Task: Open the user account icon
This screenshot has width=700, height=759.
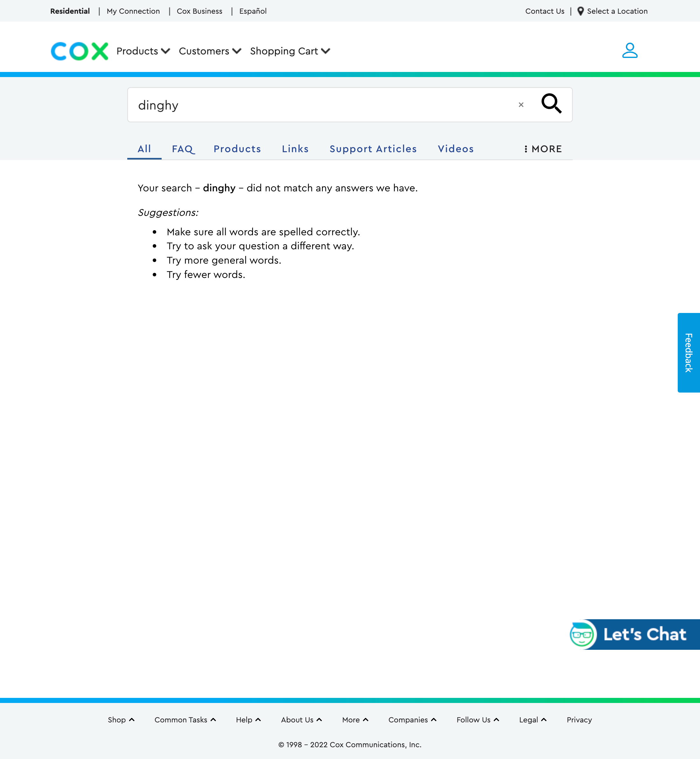Action: point(630,50)
